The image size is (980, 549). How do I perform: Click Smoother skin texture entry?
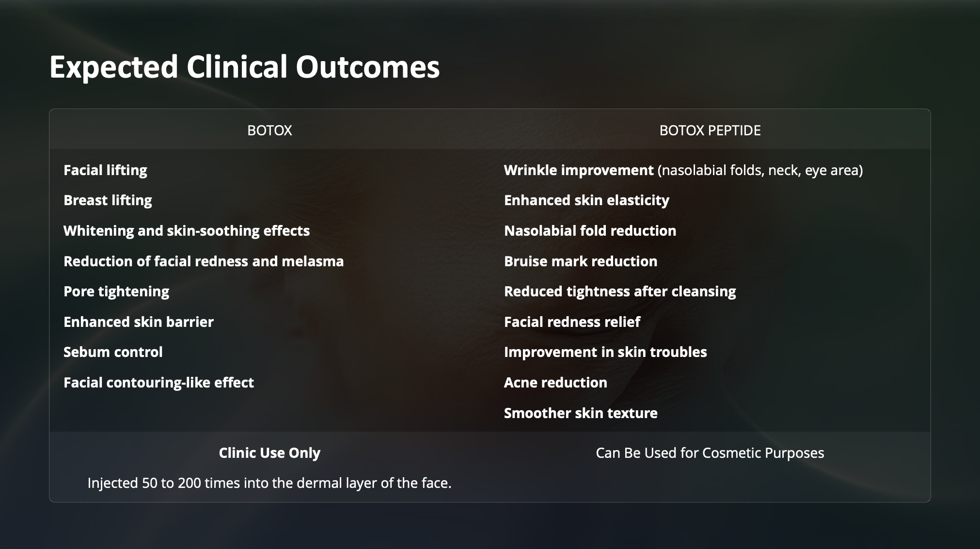(x=581, y=413)
